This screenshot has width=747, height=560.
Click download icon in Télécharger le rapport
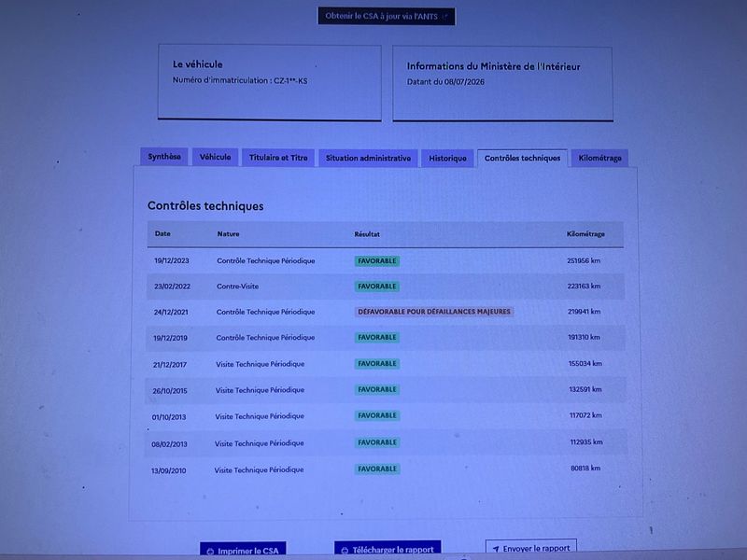[345, 550]
